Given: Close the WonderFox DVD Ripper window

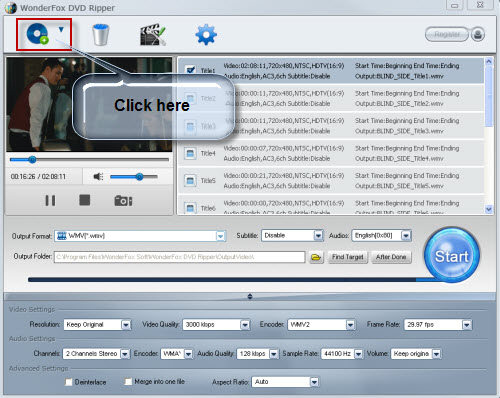Looking at the screenshot, I should coord(480,5).
